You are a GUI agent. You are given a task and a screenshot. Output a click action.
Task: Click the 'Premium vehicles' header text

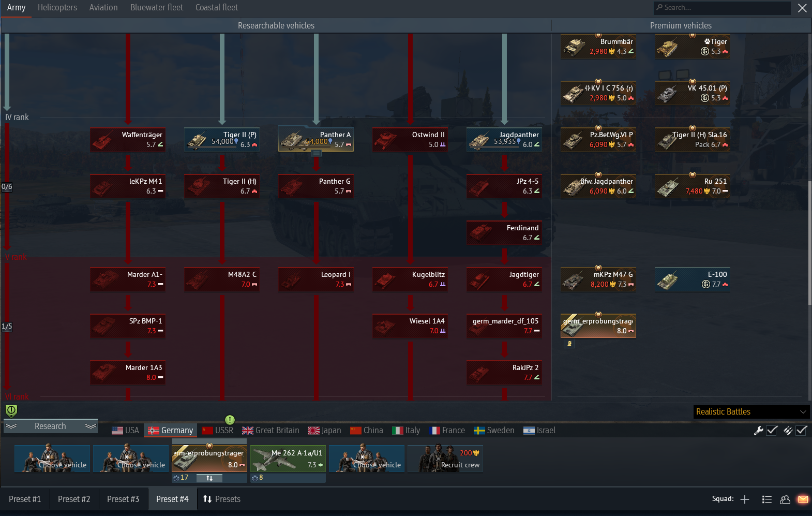(681, 26)
